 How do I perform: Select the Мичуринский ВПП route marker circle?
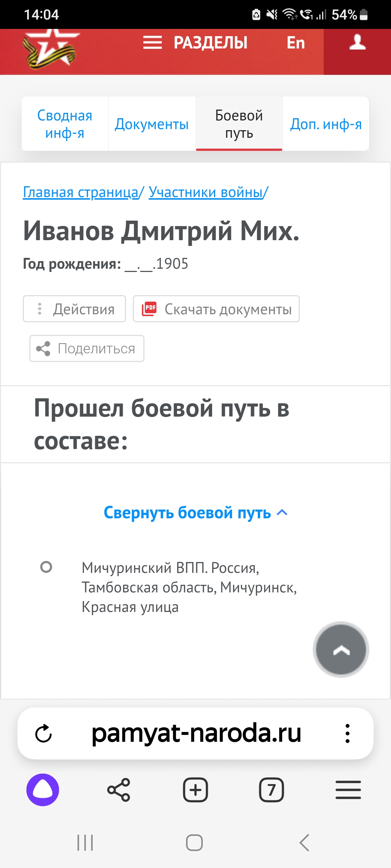(46, 567)
